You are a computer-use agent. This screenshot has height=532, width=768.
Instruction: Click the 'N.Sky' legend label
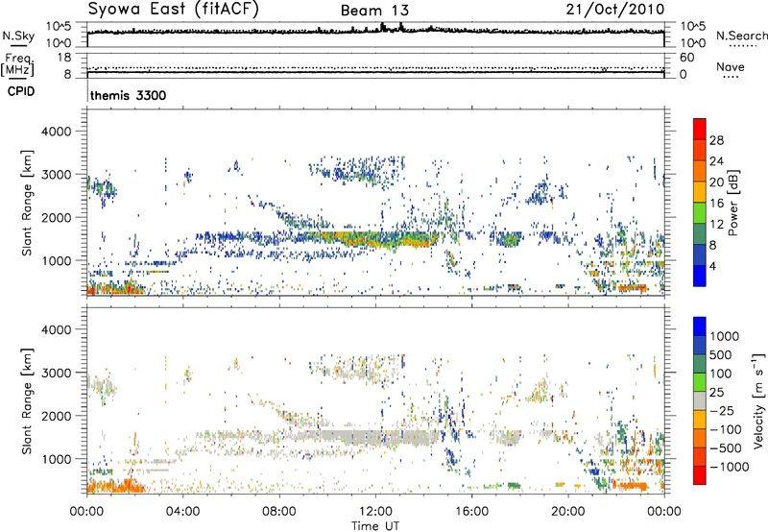click(x=18, y=36)
